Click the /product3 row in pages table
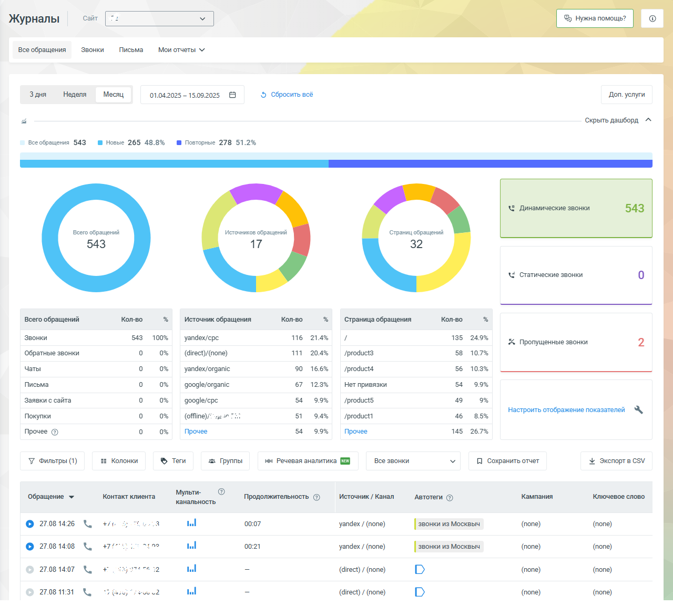Image resolution: width=673 pixels, height=616 pixels. coord(416,353)
